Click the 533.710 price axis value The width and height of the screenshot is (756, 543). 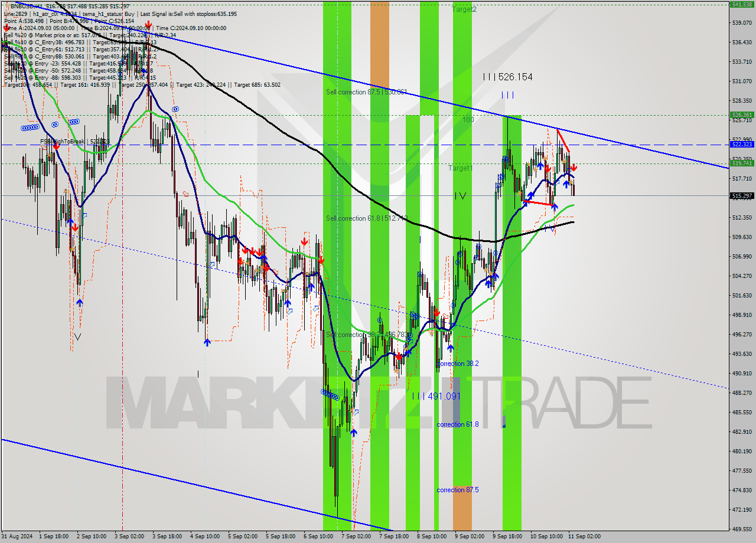pyautogui.click(x=741, y=61)
